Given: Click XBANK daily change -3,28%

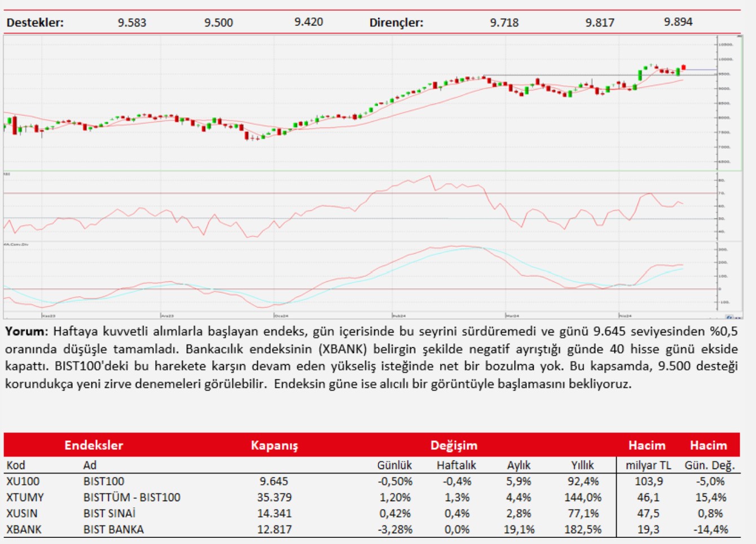Looking at the screenshot, I should [x=395, y=529].
